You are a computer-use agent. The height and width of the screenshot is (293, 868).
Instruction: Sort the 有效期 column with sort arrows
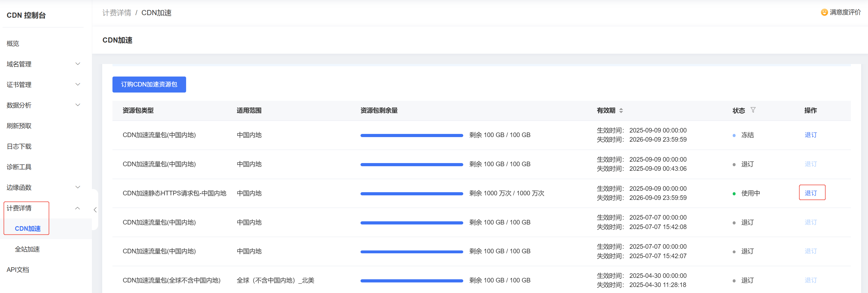point(621,111)
